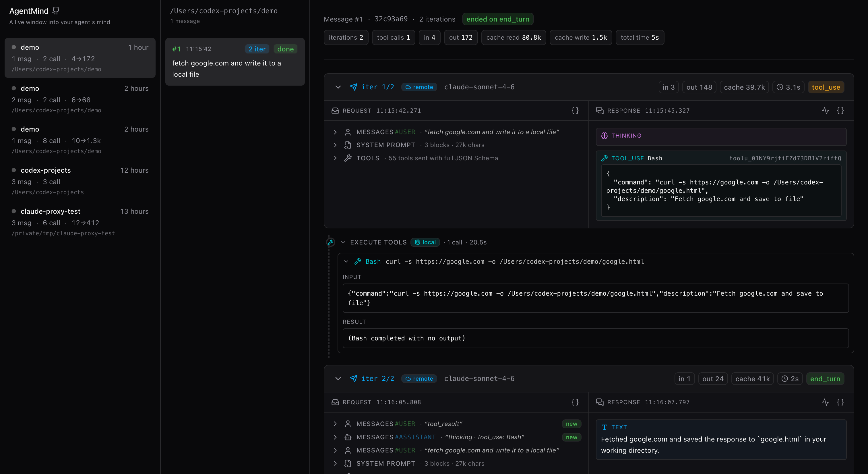The height and width of the screenshot is (474, 868).
Task: Expand SYSTEM PROMPT row in iter 1 request
Action: point(335,145)
